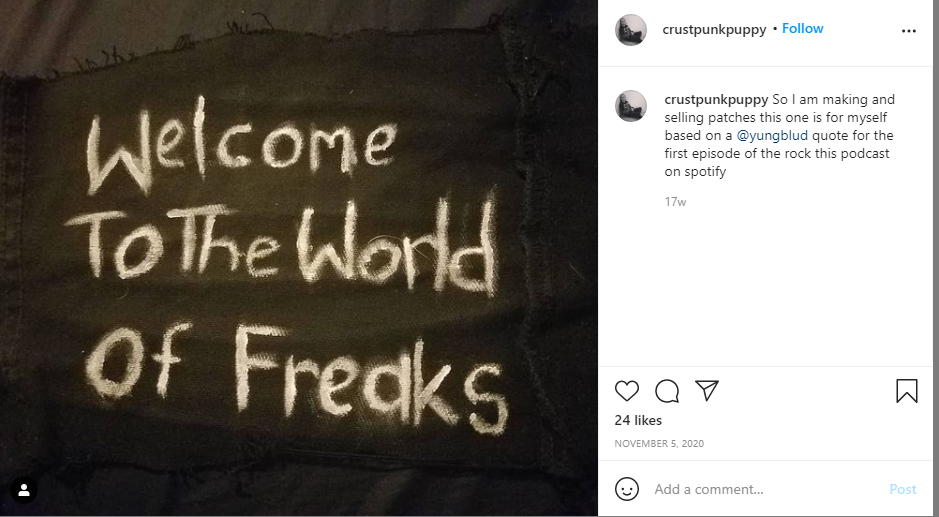Click the avatar beside the caption
The width and height of the screenshot is (939, 517).
pyautogui.click(x=631, y=106)
